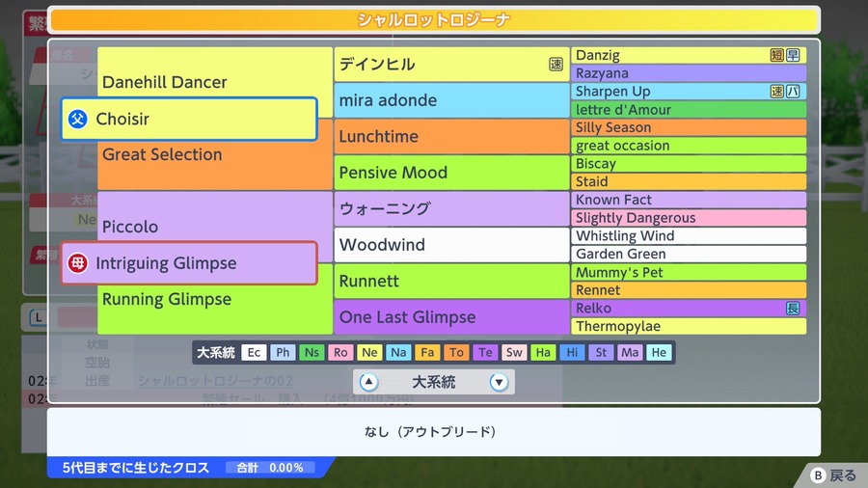This screenshot has height=488, width=868.
Task: Select the He lineage swatch
Action: (x=659, y=352)
